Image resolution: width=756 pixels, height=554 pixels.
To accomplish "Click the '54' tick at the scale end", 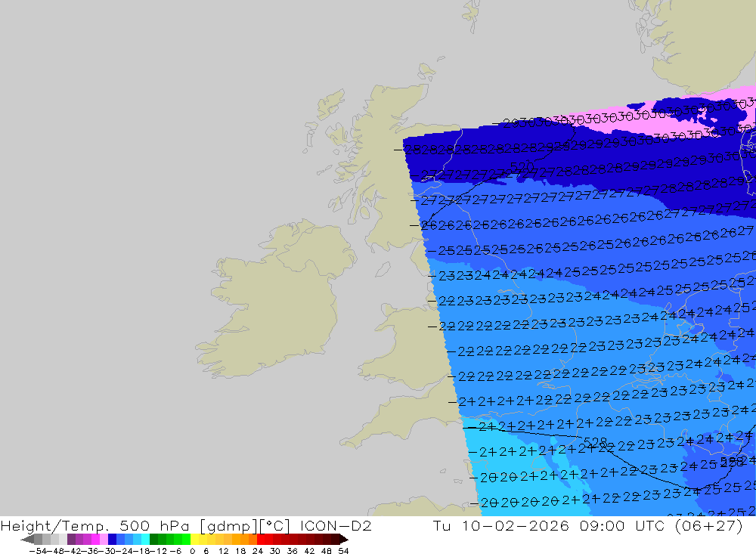I will [x=343, y=551].
